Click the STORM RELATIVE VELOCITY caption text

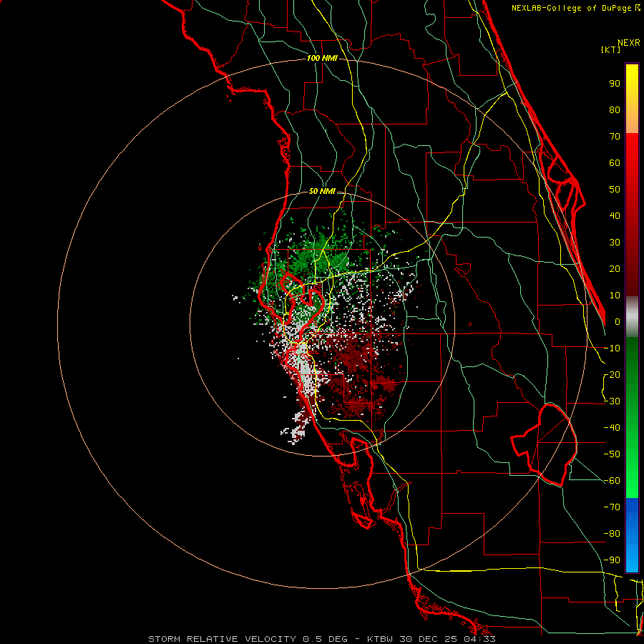click(x=222, y=639)
